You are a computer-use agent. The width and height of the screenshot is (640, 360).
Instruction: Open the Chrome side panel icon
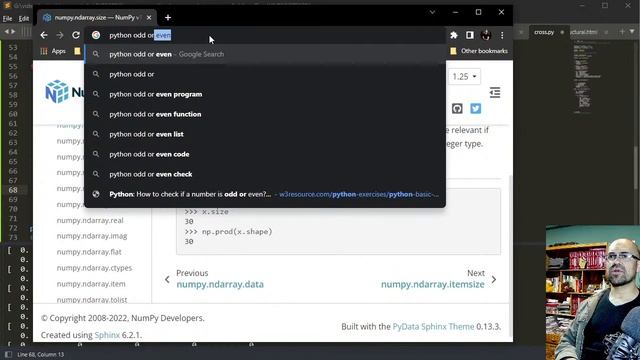[470, 35]
